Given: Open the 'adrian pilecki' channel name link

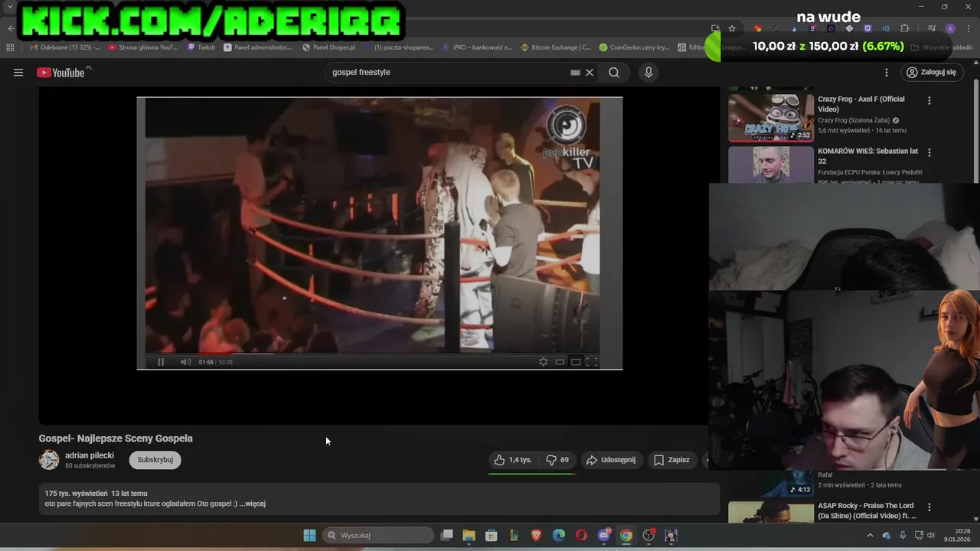Looking at the screenshot, I should pos(90,455).
